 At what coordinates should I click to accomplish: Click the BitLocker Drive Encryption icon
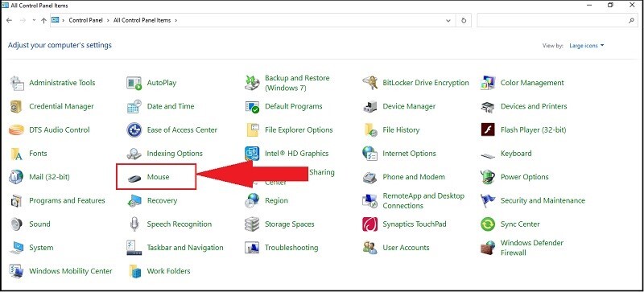[370, 83]
